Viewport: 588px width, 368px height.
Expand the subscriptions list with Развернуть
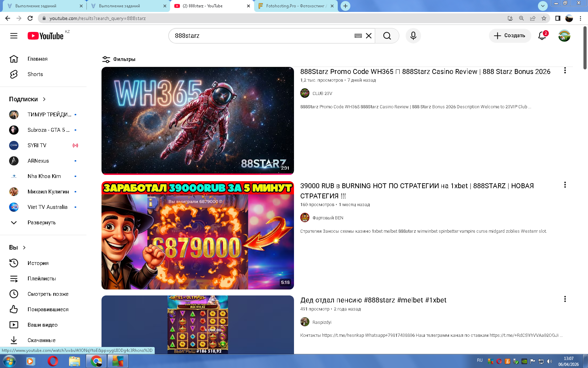[x=41, y=223]
